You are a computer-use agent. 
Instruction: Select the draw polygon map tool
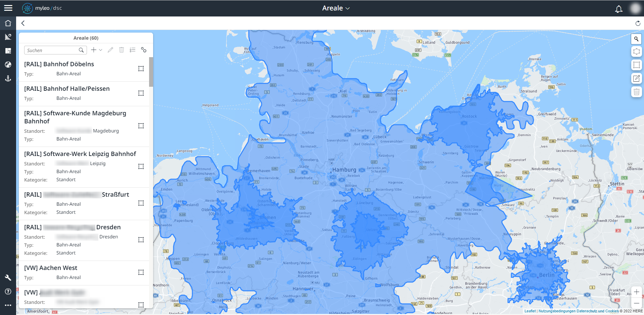pos(636,51)
